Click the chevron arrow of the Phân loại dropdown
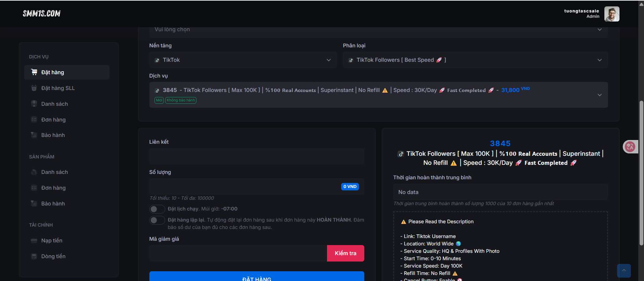Screen dimensions: 644x281 pos(599,60)
